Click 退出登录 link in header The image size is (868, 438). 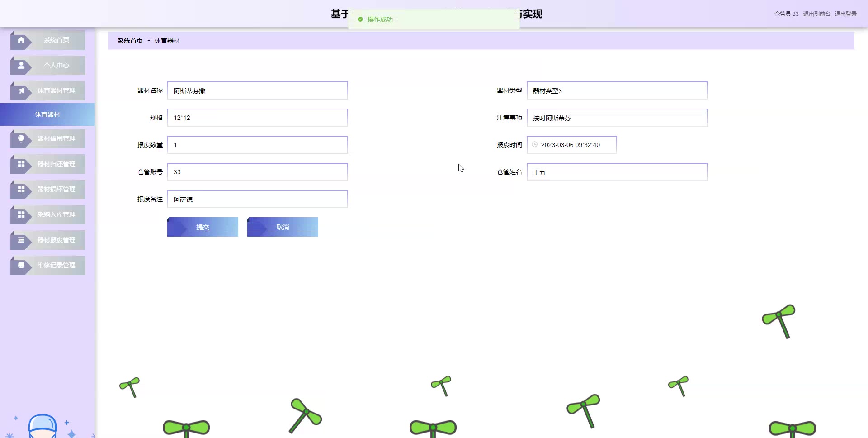pyautogui.click(x=845, y=14)
